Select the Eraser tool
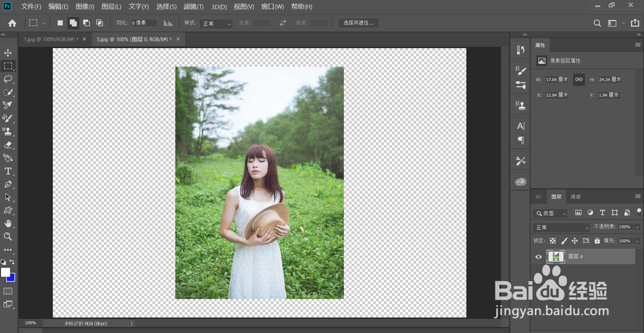Screen dimensions: 644x333 pos(8,145)
